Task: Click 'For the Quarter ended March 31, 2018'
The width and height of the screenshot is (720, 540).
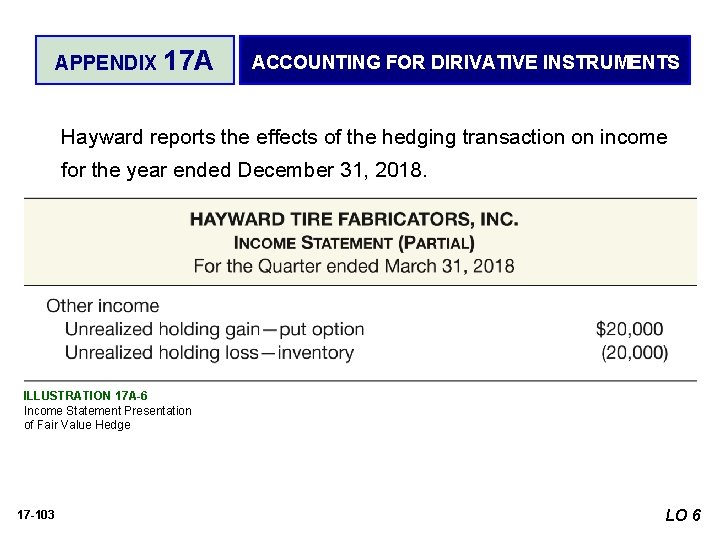Action: [354, 265]
